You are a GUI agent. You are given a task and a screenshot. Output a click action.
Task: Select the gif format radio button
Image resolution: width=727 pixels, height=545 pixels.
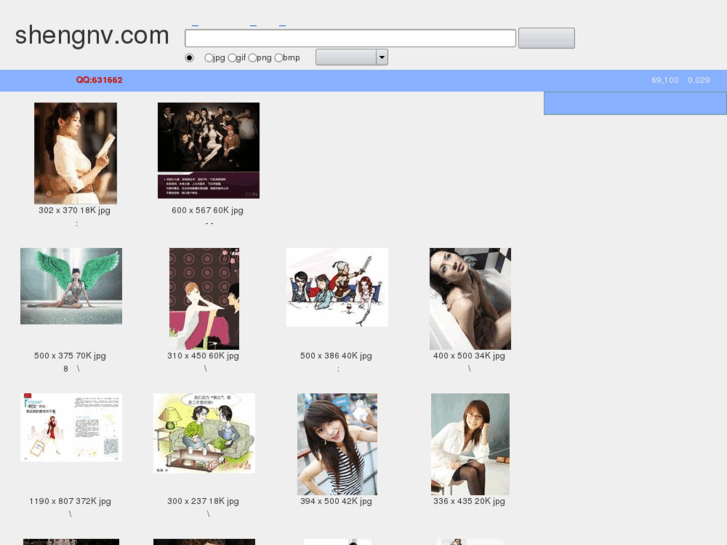(232, 58)
